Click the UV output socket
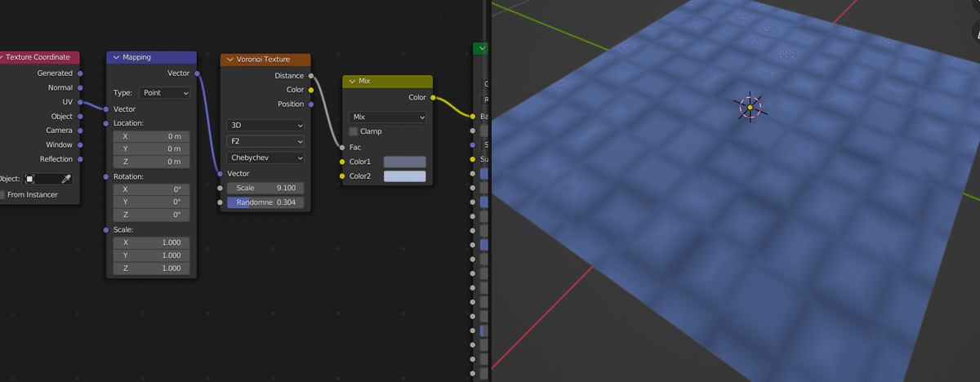The image size is (980, 382). pyautogui.click(x=80, y=102)
